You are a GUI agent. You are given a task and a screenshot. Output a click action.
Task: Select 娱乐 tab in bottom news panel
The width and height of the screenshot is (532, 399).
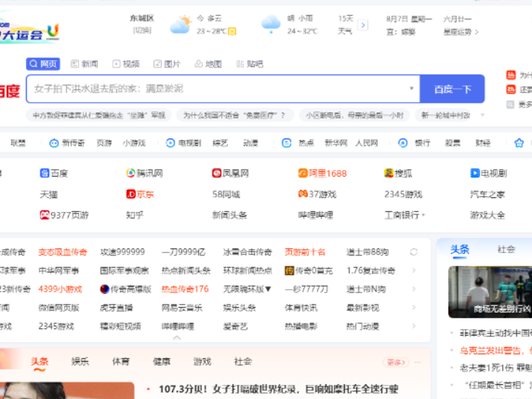[80, 361]
